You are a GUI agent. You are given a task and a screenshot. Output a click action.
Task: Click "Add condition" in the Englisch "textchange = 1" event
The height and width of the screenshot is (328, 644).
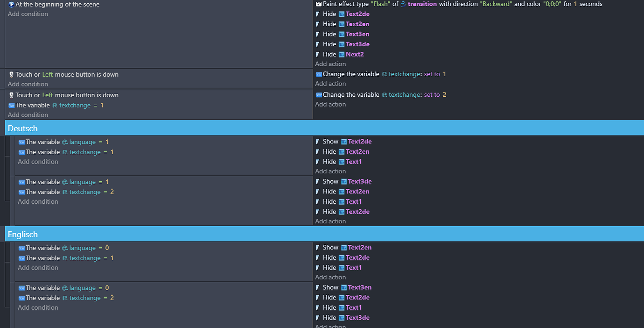click(x=38, y=268)
